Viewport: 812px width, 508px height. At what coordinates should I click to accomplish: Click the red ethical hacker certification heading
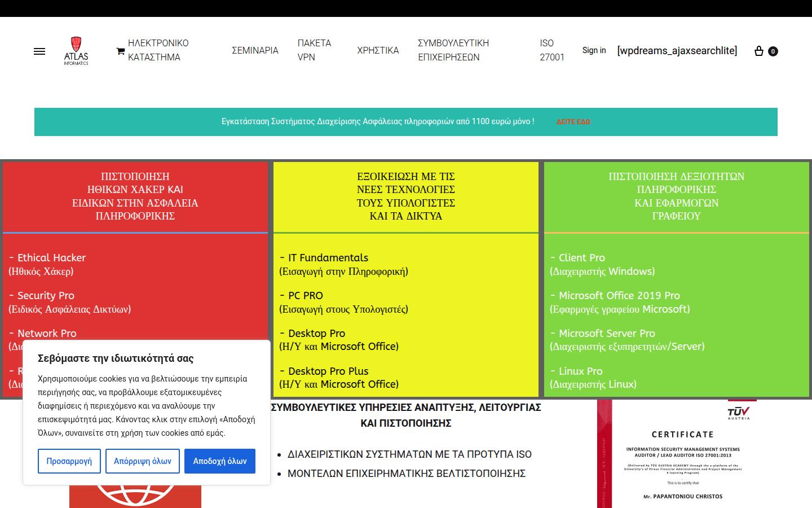coord(135,196)
